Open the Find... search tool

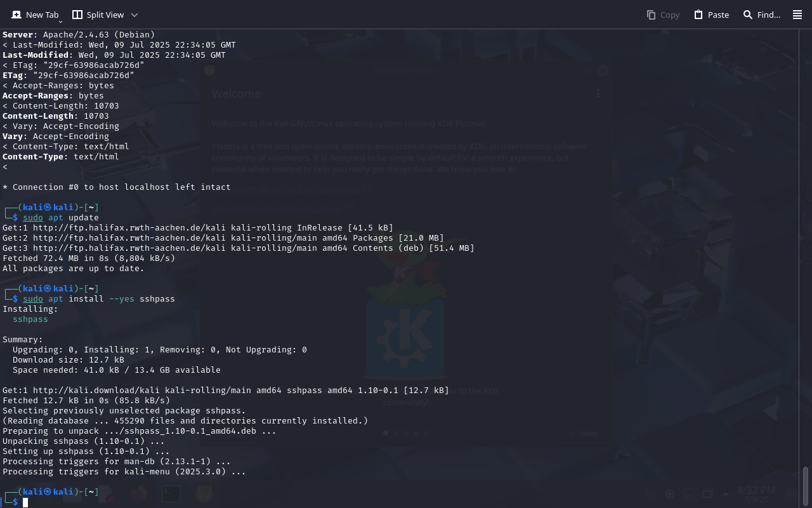[x=761, y=15]
